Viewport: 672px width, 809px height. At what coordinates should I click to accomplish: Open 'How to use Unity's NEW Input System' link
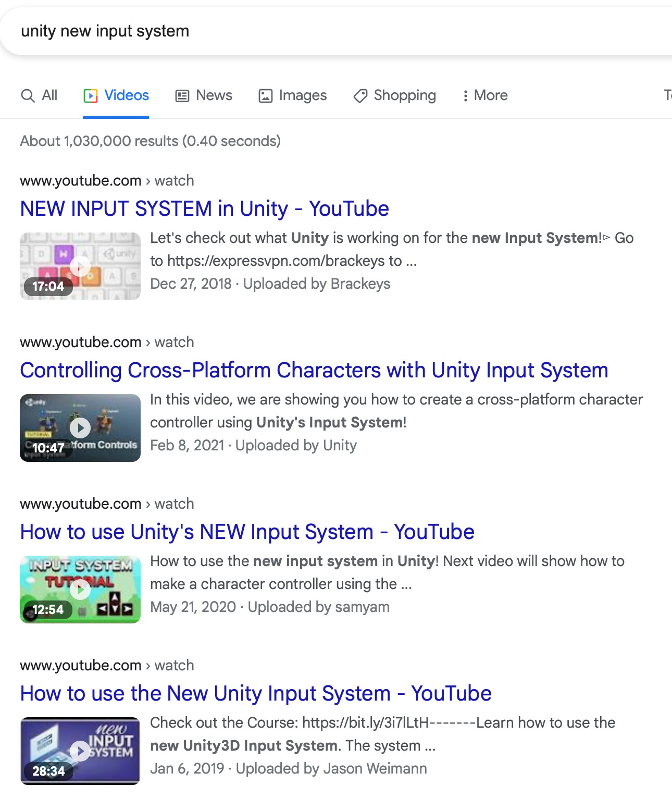point(247,532)
